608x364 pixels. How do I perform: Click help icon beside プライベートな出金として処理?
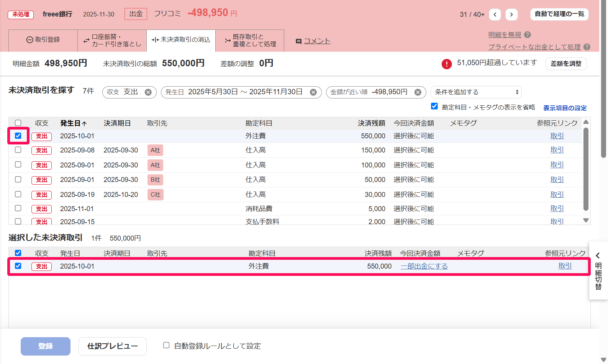pyautogui.click(x=587, y=47)
